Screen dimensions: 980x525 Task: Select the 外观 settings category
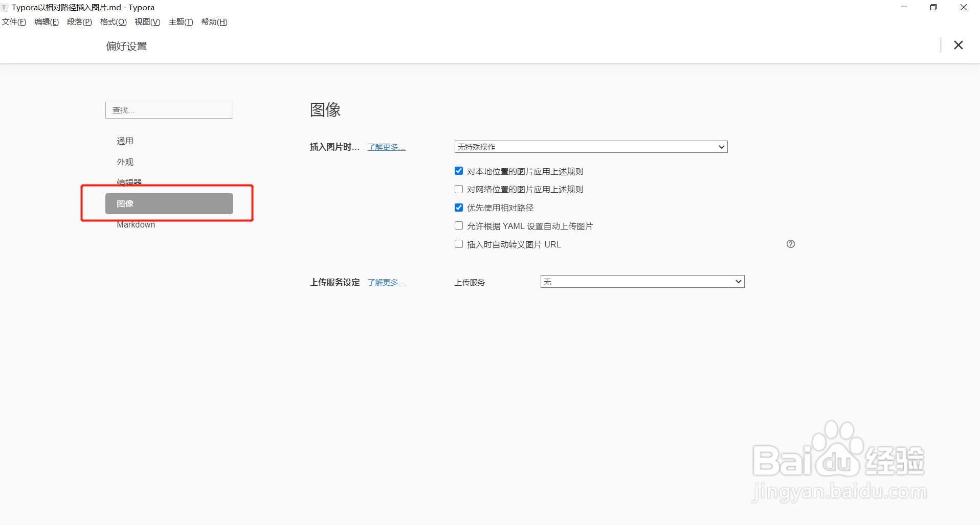[169, 162]
